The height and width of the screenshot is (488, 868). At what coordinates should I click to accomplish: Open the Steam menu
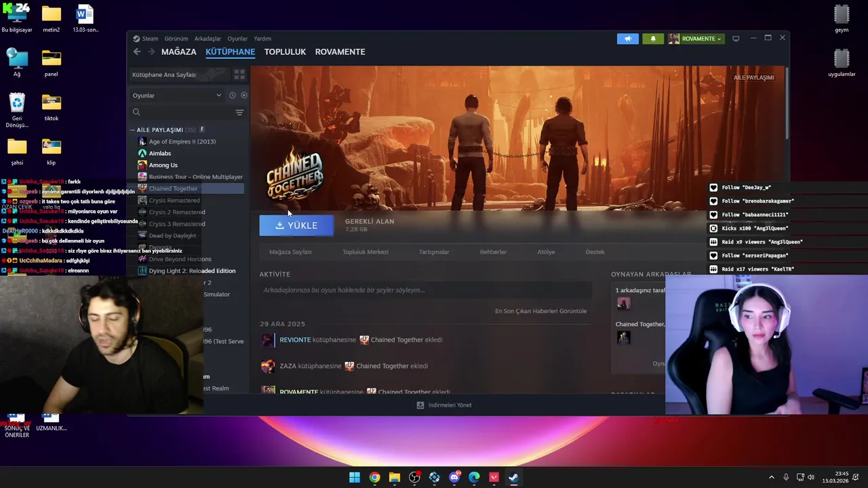(146, 39)
